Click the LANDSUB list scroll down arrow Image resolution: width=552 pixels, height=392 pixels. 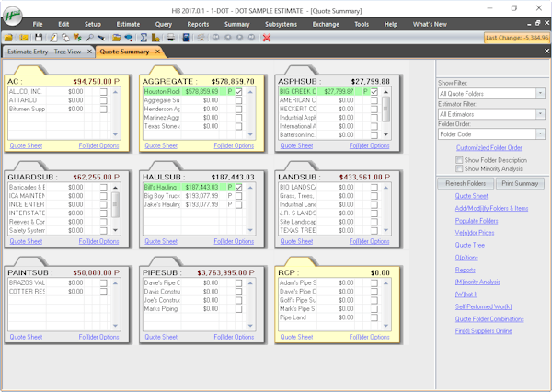[x=385, y=230]
